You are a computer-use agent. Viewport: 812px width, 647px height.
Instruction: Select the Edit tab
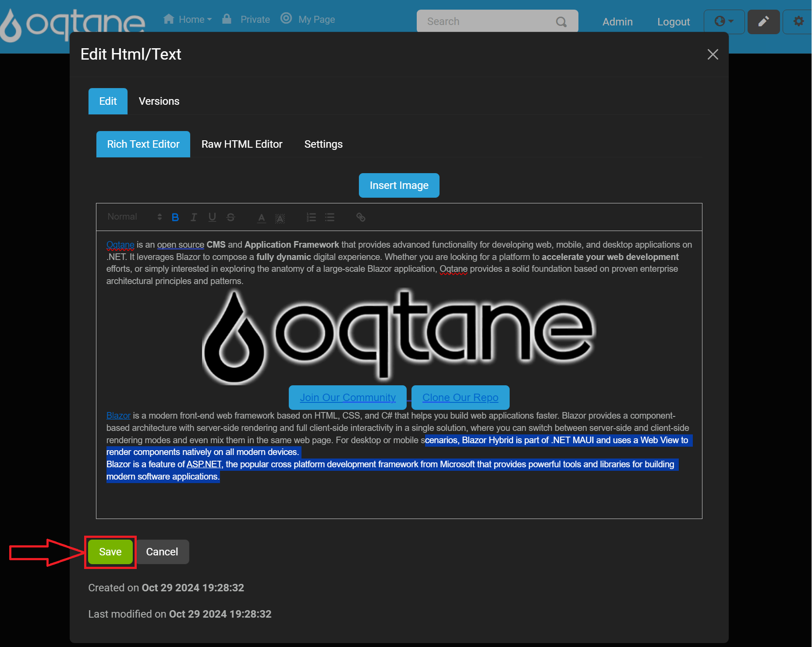(108, 101)
